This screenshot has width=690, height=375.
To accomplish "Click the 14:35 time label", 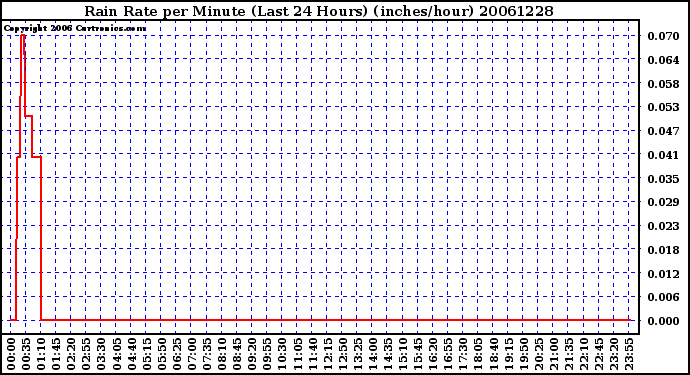I will [x=388, y=354].
